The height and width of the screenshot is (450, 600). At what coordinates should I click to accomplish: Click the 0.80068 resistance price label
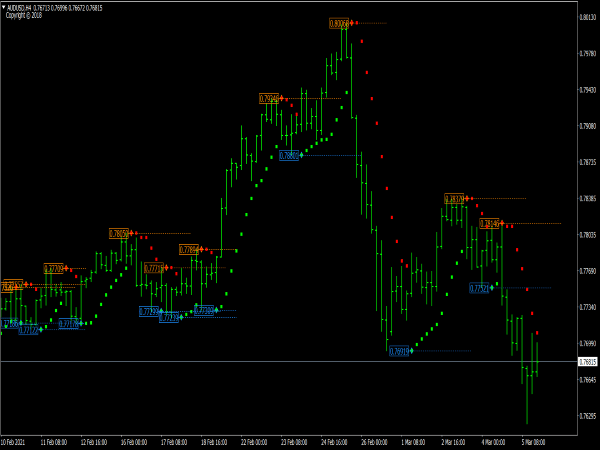(x=339, y=23)
